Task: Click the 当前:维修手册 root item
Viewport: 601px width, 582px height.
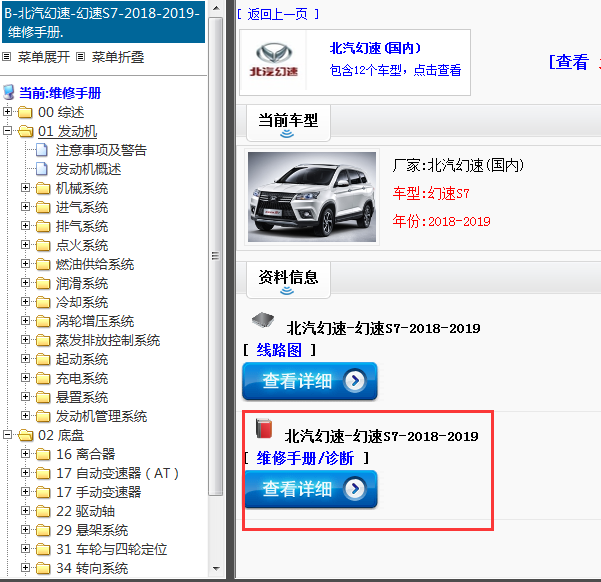Action: [x=60, y=93]
